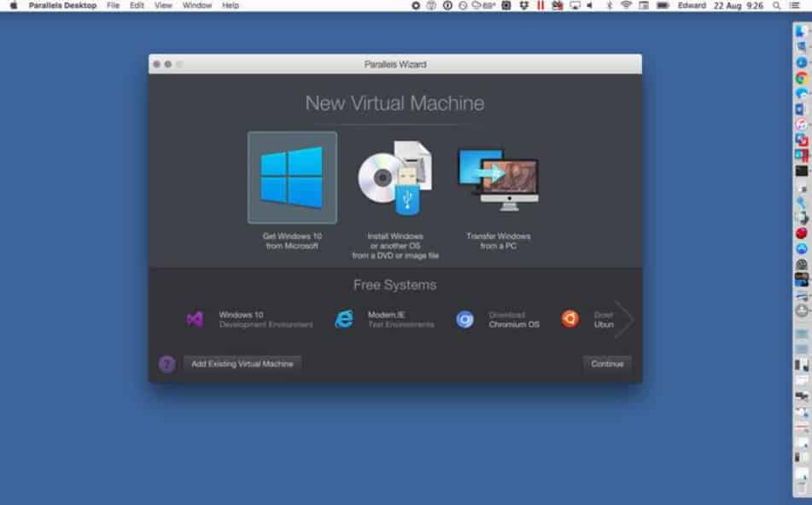Open the volume control in menu bar
Viewport: 812px width, 505px height.
point(590,6)
